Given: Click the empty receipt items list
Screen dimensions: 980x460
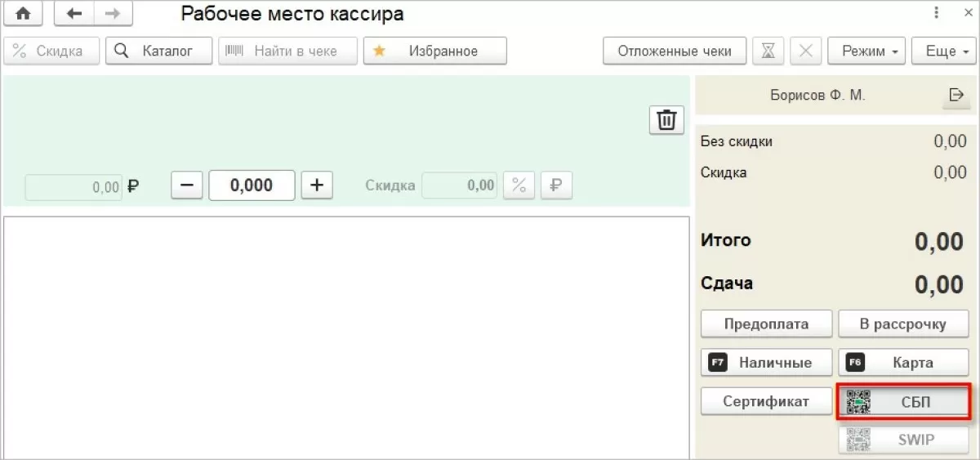Looking at the screenshot, I should point(346,337).
